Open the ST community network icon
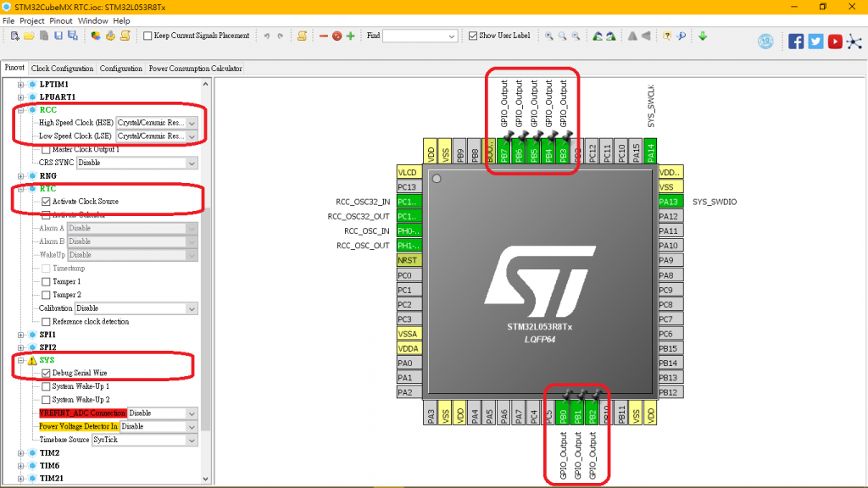The width and height of the screenshot is (868, 488). (x=854, y=42)
